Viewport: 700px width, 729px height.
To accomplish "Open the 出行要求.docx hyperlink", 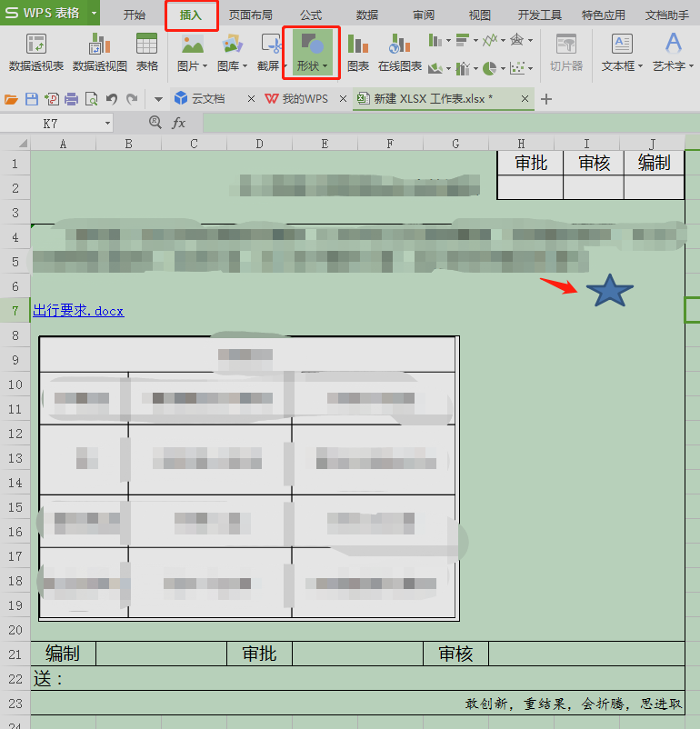I will pos(78,311).
